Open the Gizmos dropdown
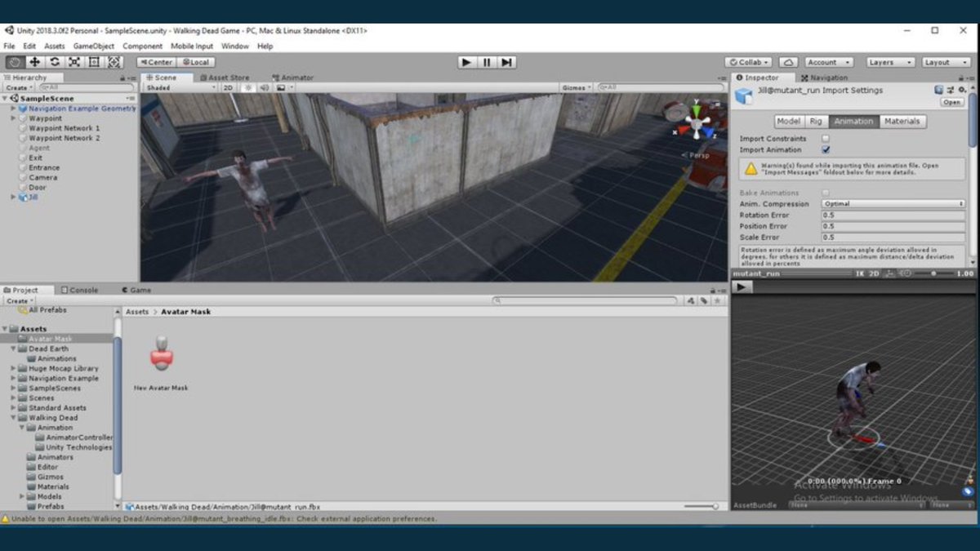Image resolution: width=980 pixels, height=551 pixels. point(576,87)
